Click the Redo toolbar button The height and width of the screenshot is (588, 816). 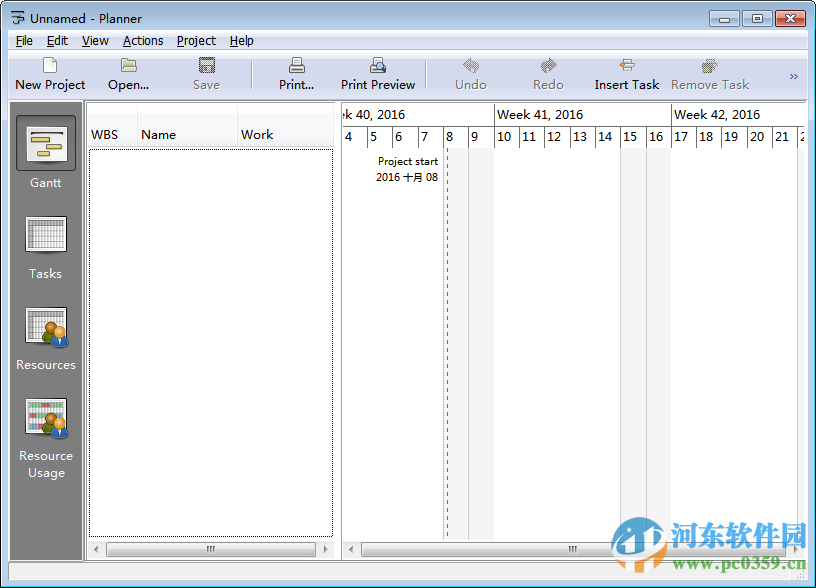[547, 72]
